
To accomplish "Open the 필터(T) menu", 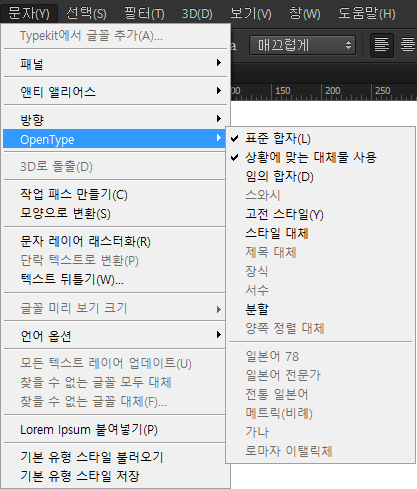I will pyautogui.click(x=144, y=13).
